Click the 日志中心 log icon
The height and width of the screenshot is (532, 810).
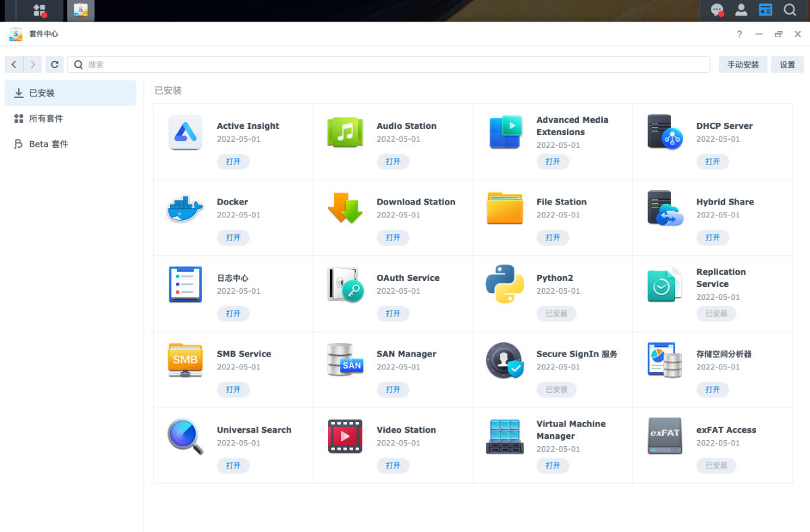click(185, 284)
